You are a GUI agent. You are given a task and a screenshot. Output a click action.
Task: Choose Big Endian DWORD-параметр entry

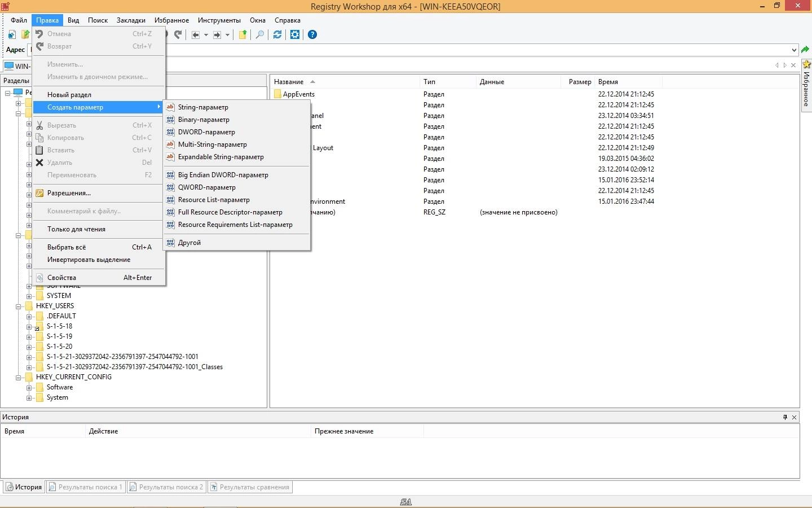coord(237,175)
